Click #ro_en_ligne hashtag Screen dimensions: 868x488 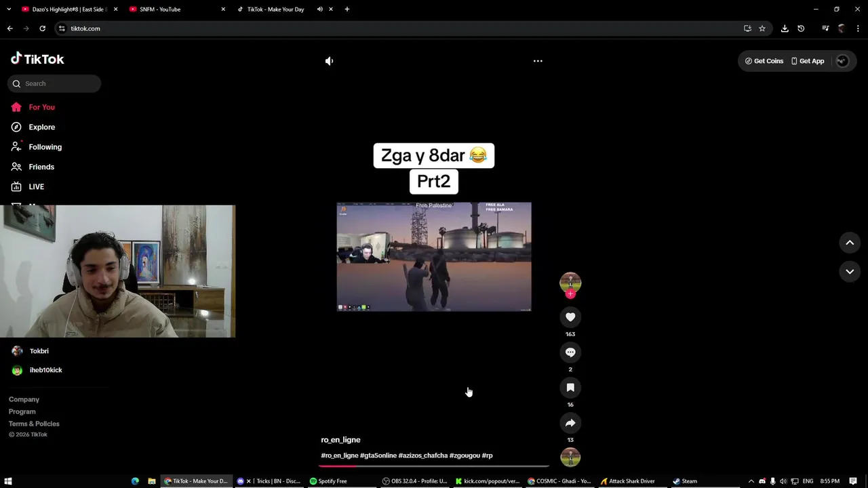(339, 455)
